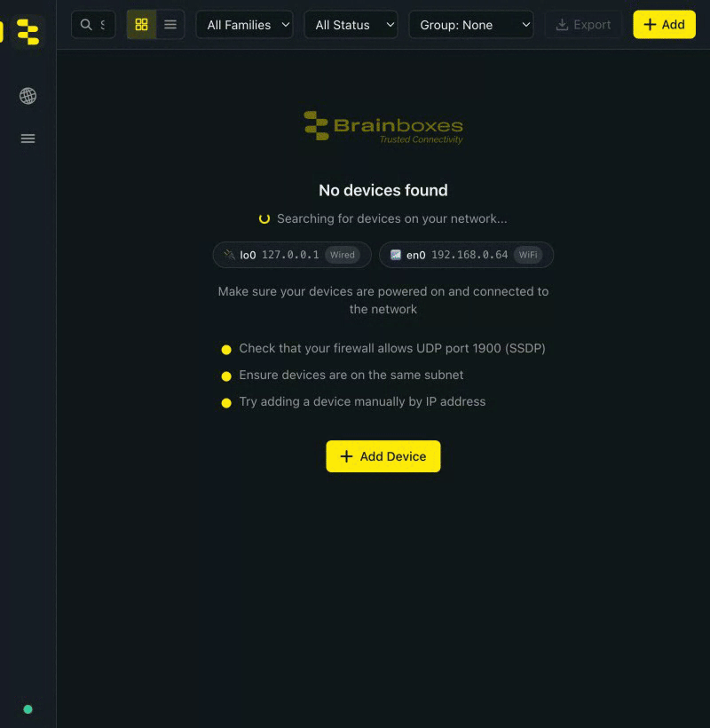
Task: Click the WiFi badge on en0
Action: click(528, 255)
